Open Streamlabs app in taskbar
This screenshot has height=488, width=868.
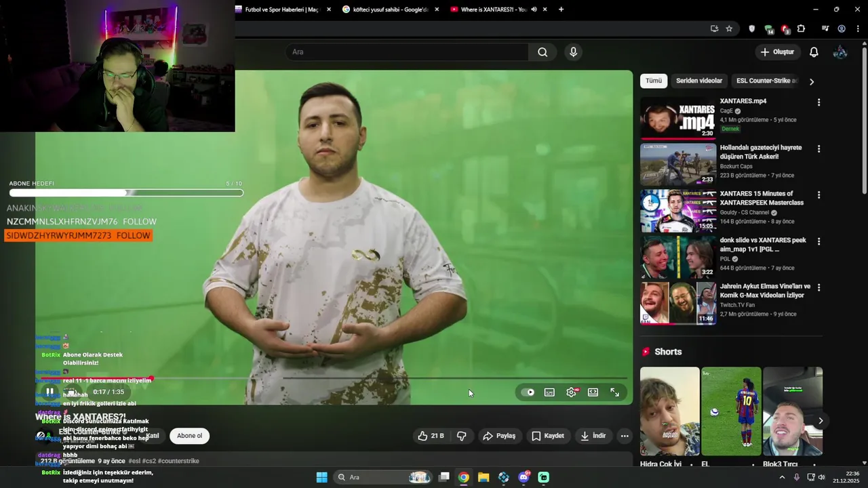pos(543,477)
